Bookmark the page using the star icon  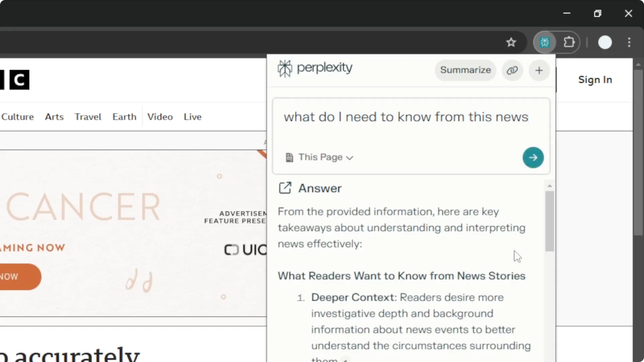pos(511,42)
